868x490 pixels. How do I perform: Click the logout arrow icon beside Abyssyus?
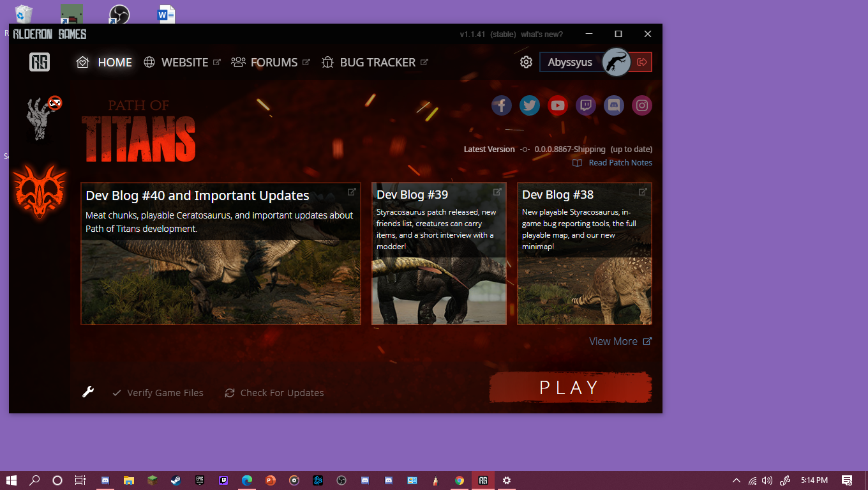pyautogui.click(x=642, y=62)
